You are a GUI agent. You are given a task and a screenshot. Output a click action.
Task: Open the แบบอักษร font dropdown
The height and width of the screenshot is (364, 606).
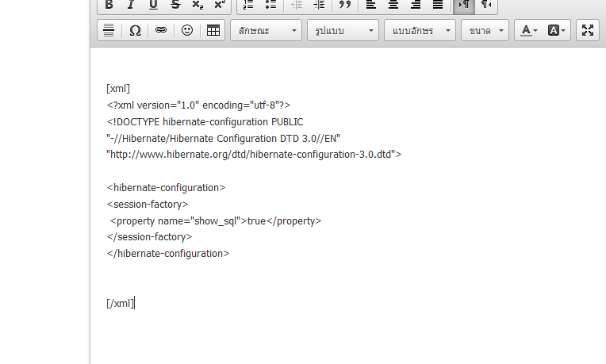point(420,30)
